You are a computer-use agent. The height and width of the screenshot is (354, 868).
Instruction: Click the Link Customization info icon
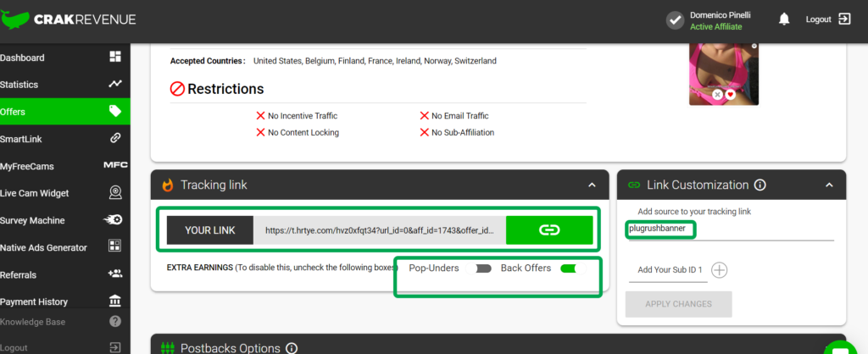coord(760,185)
